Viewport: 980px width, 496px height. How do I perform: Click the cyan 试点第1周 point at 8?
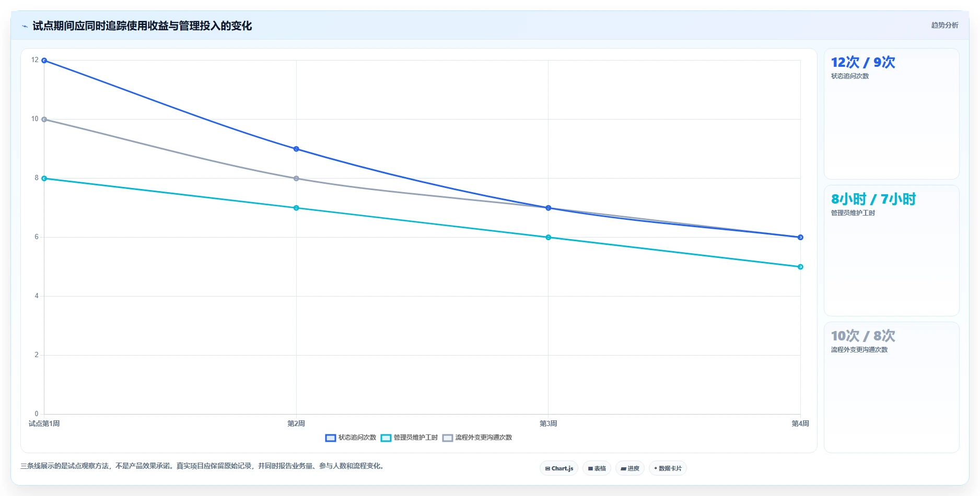point(44,179)
